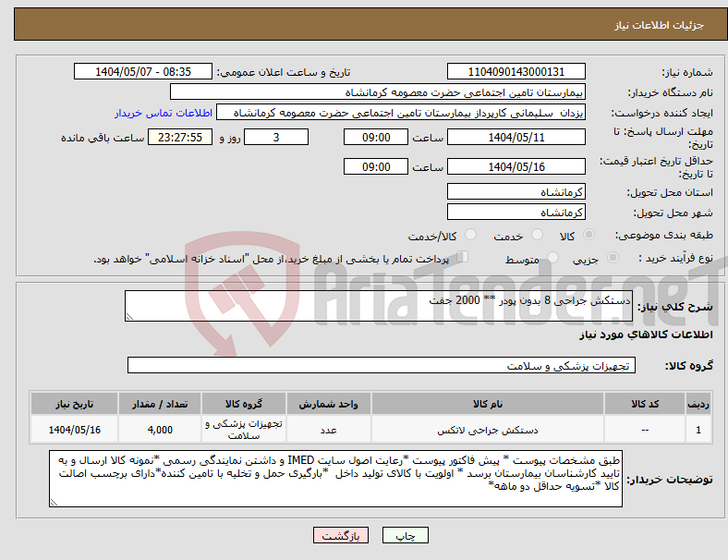Click the price validity time 09:00 field

(376, 166)
